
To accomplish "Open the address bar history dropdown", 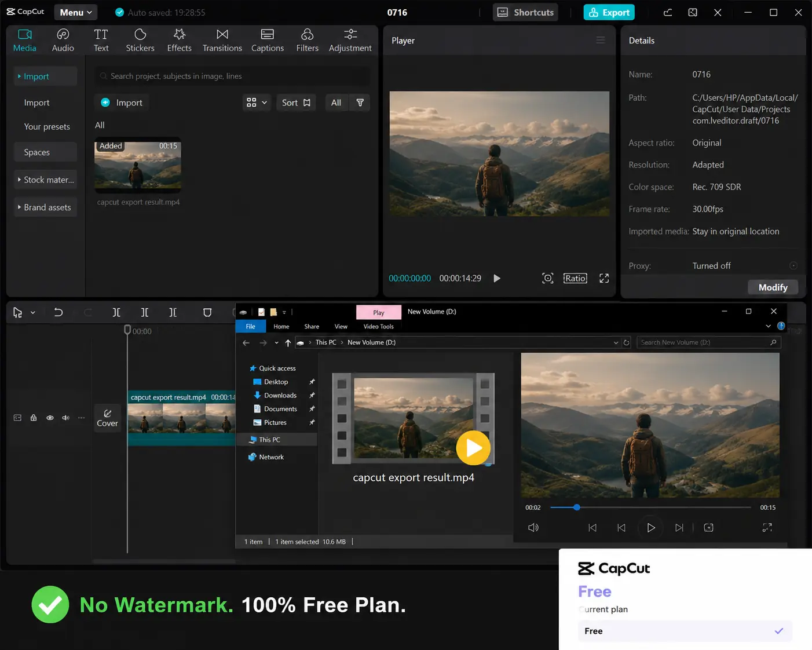I will point(616,342).
